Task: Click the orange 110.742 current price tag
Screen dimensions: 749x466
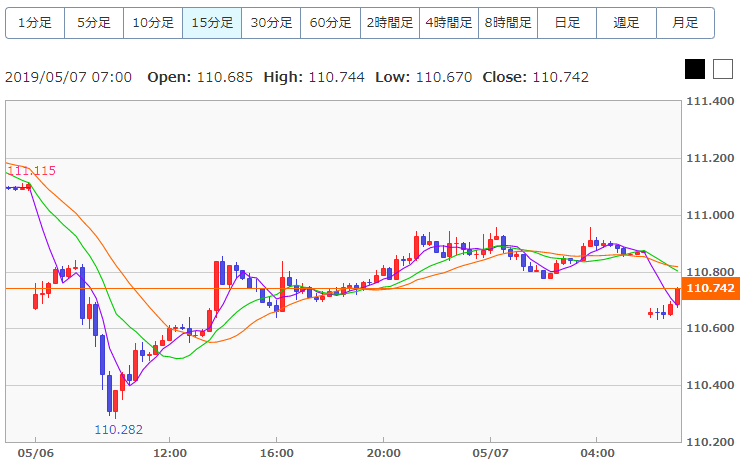Action: pos(713,289)
